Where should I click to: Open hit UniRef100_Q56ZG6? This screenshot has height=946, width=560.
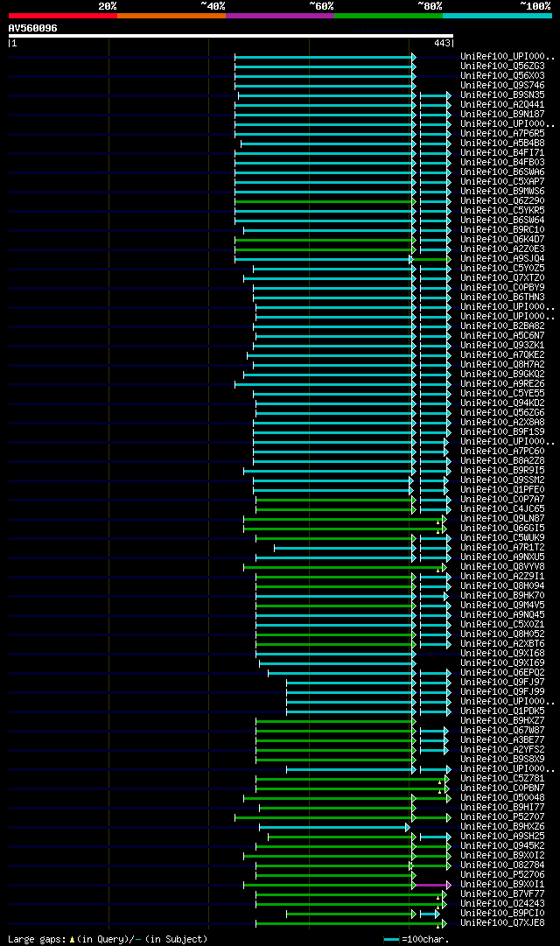502,414
